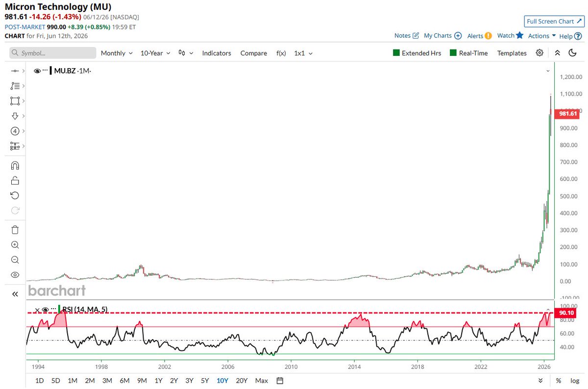This screenshot has width=588, height=389.
Task: Click the Notes edit icon link
Action: (407, 35)
